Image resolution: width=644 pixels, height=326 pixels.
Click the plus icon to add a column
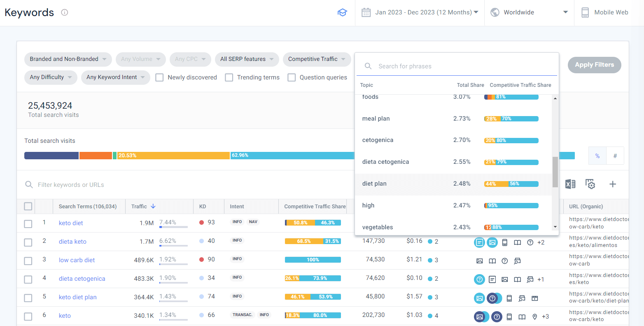[x=613, y=184]
